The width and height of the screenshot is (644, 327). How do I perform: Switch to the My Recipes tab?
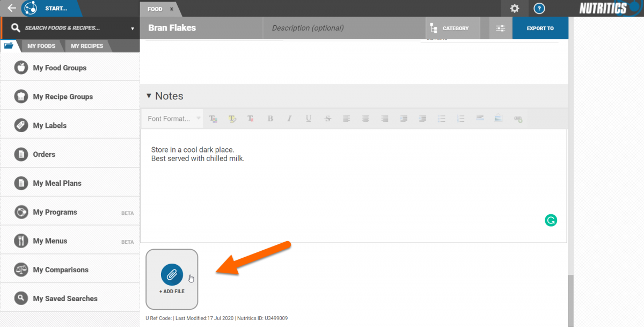coord(87,46)
